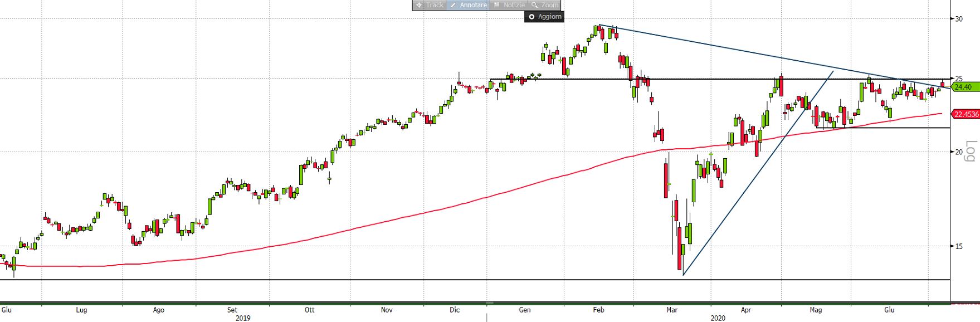980x322 pixels.
Task: Click the 20 price axis label
Action: click(959, 152)
